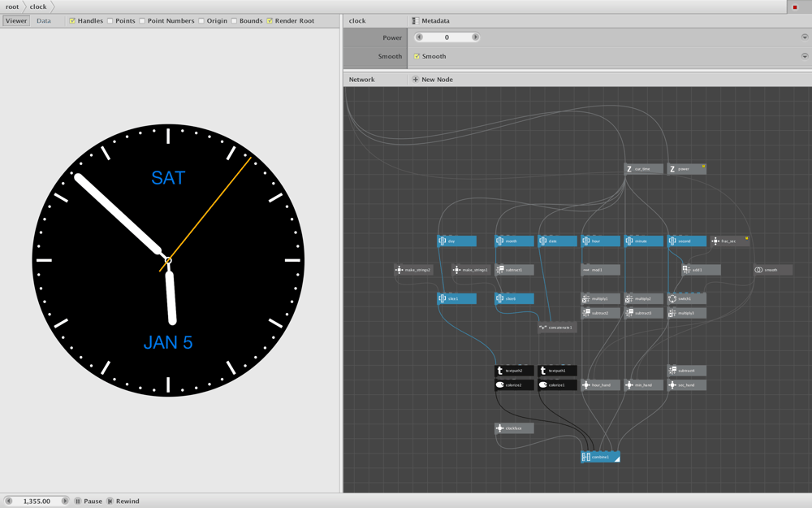Toggle the Render Root checkbox
Image resolution: width=812 pixels, height=508 pixels.
point(270,21)
